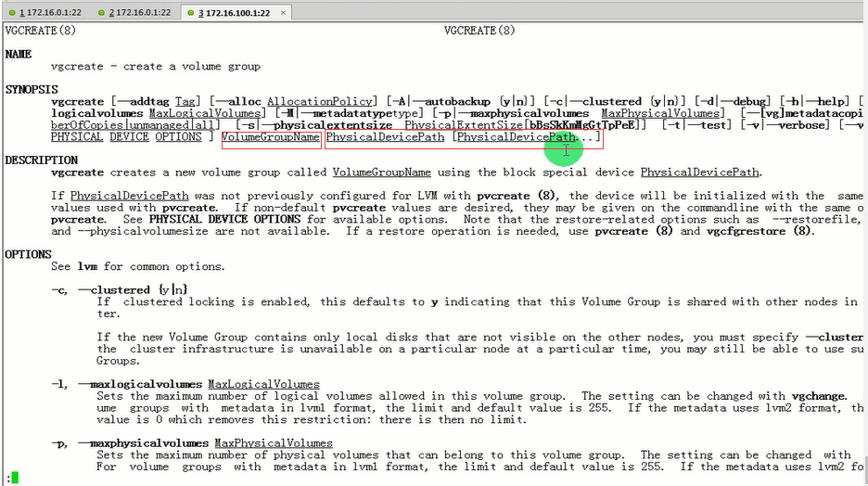Click underlined PHYSICAL DEVICE OPTIONS in synopsis

[126, 136]
